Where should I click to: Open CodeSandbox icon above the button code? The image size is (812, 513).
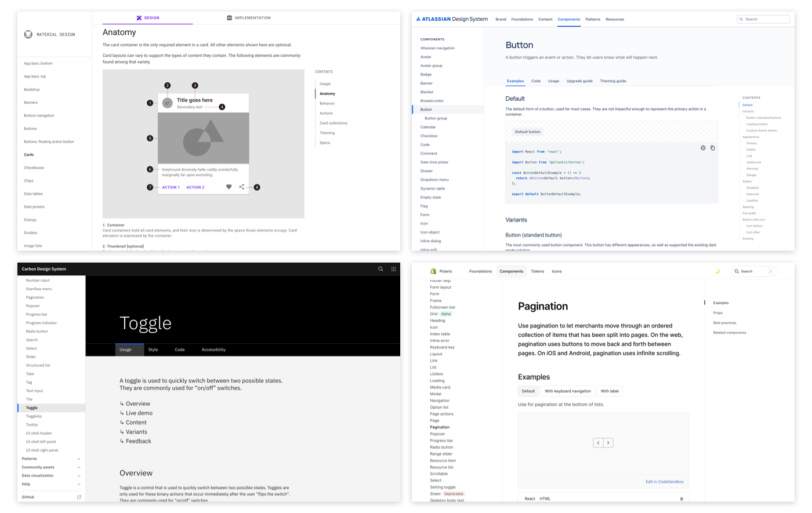(703, 148)
